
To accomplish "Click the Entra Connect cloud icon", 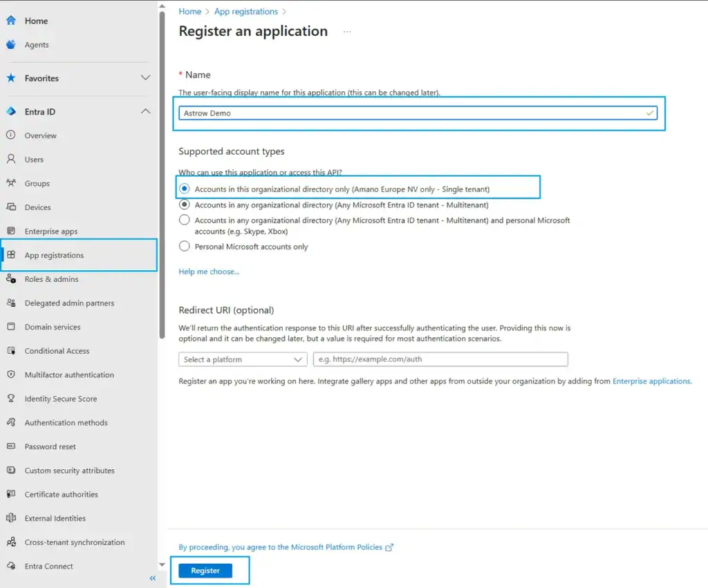I will tap(11, 565).
